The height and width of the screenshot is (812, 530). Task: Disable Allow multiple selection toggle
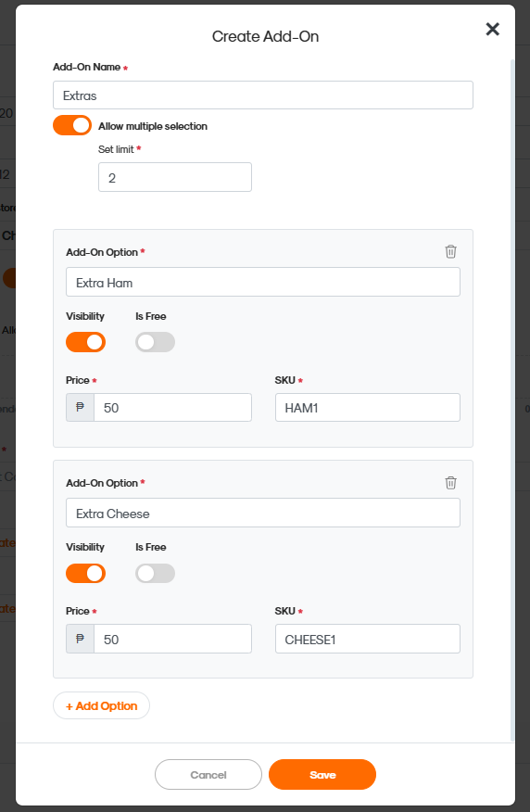(72, 125)
